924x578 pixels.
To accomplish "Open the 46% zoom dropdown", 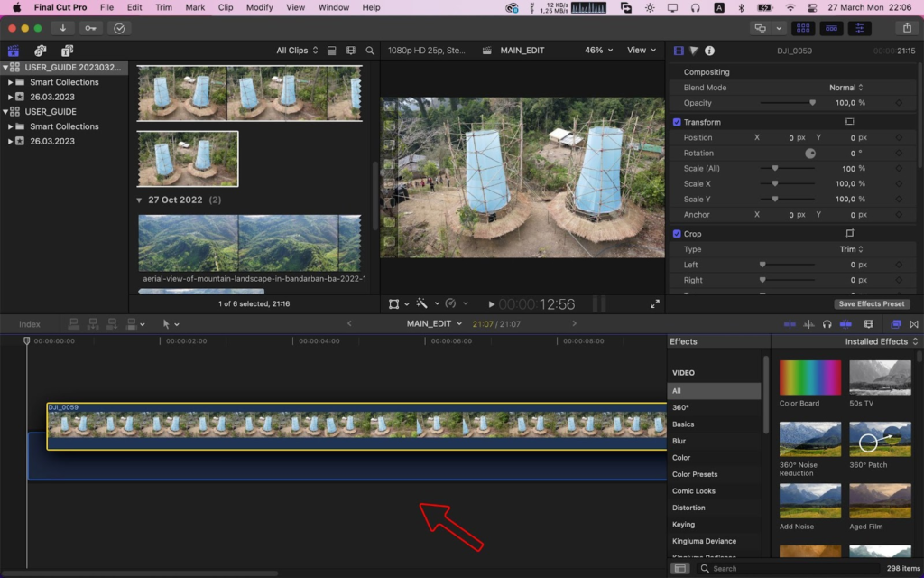I will [598, 51].
